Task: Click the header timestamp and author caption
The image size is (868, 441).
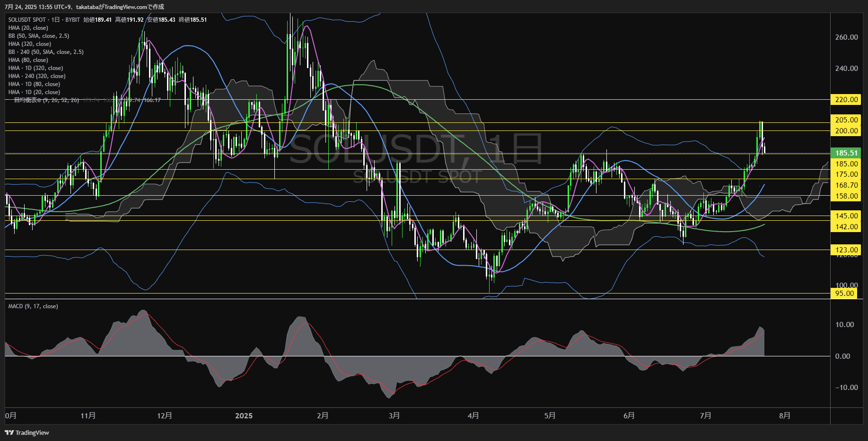Action: click(x=84, y=7)
